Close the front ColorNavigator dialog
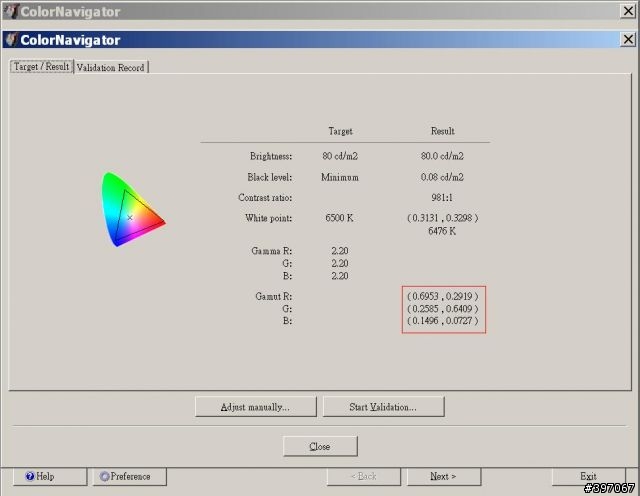The width and height of the screenshot is (640, 496). tap(628, 40)
